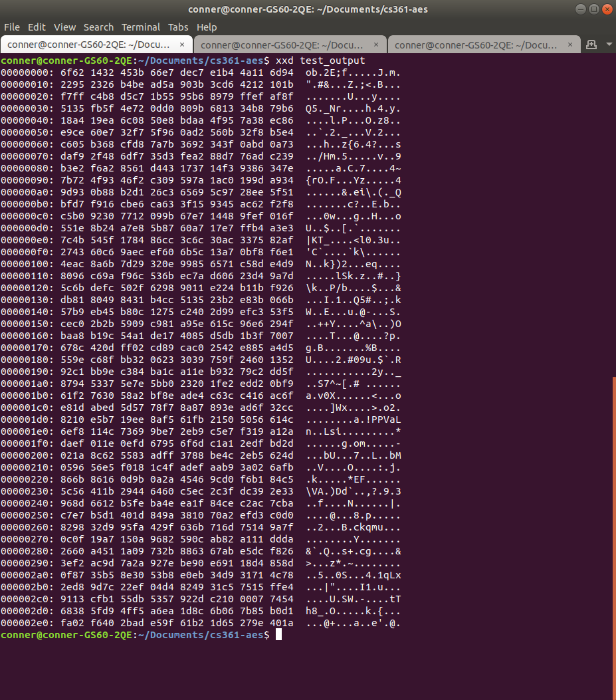The width and height of the screenshot is (616, 700).
Task: Open the Edit menu
Action: point(37,27)
